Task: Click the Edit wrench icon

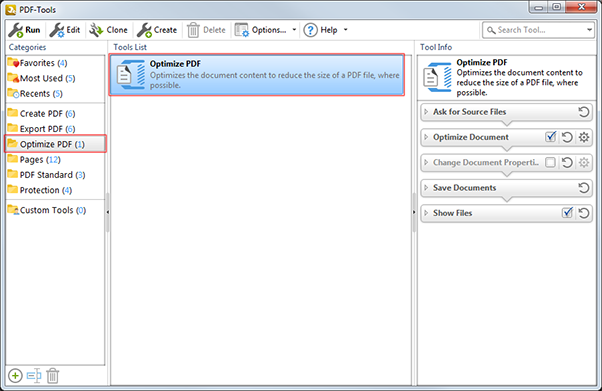Action: (x=57, y=30)
